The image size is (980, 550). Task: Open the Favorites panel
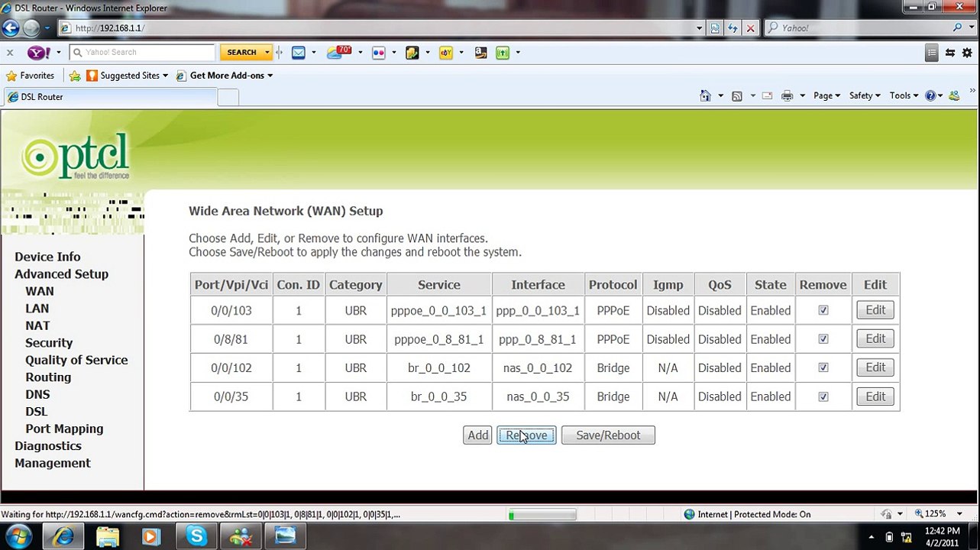(30, 76)
